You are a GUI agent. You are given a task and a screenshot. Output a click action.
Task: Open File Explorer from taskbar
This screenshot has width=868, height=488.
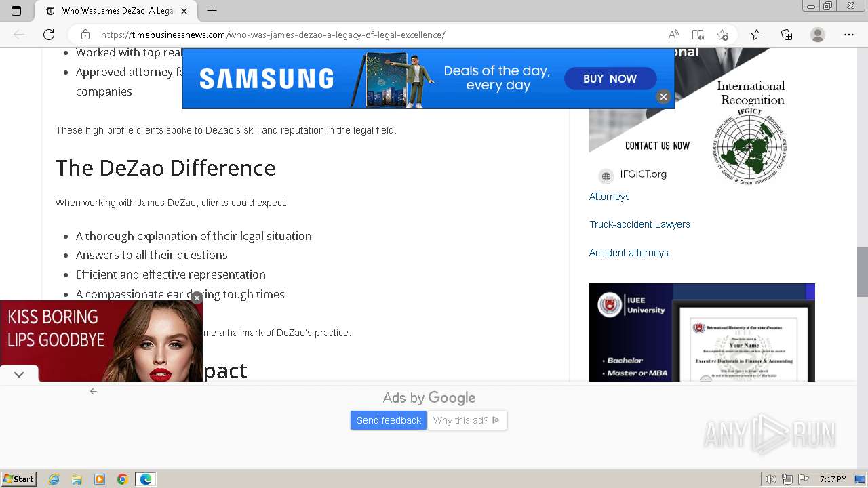[77, 479]
